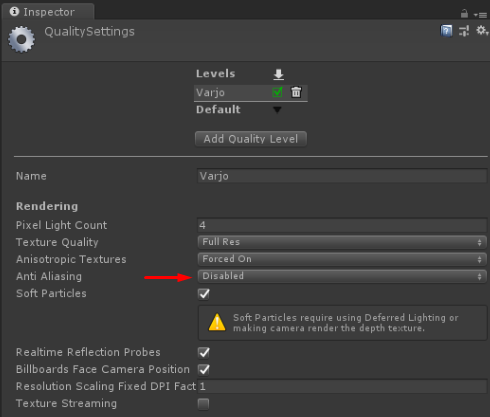Viewport: 490px width, 417px height.
Task: Disable the Soft Particles checkbox
Action: point(204,294)
